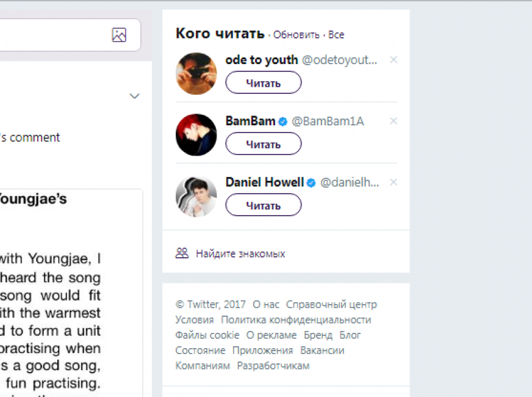Image resolution: width=532 pixels, height=397 pixels.
Task: Dismiss the ode to youth suggestion
Action: click(394, 60)
